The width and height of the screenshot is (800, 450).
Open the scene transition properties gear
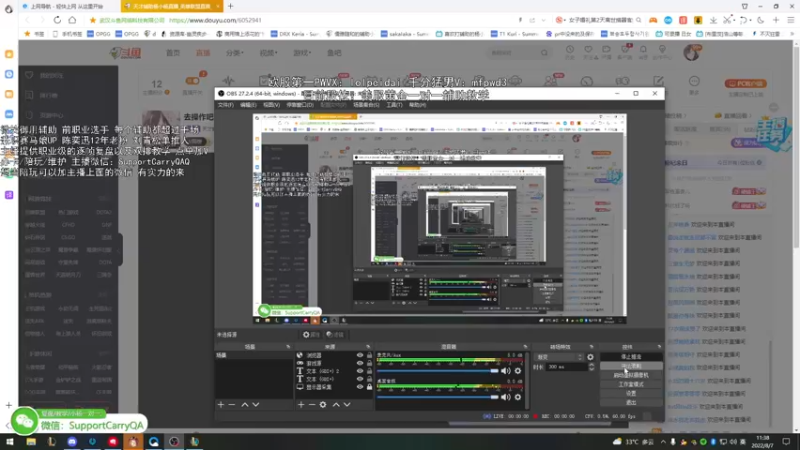(x=590, y=357)
